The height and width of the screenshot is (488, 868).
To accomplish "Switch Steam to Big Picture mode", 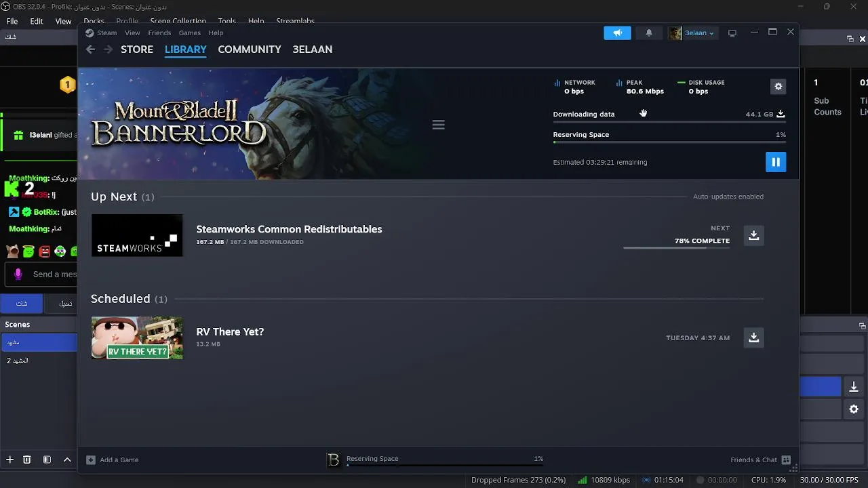I will pyautogui.click(x=732, y=33).
